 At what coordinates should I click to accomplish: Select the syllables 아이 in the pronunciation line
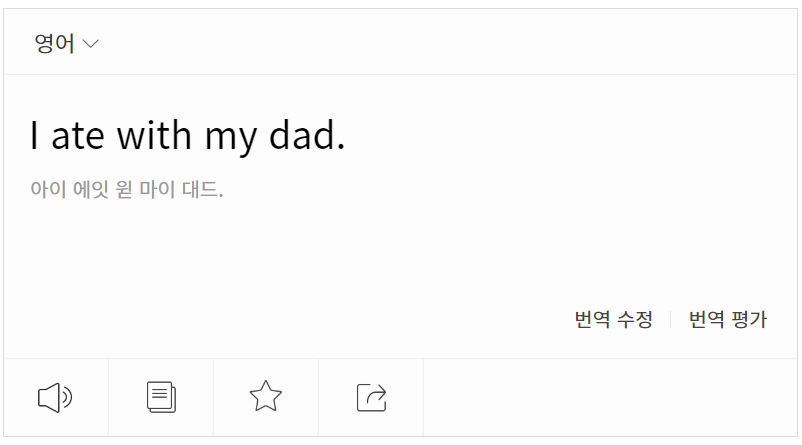[48, 189]
